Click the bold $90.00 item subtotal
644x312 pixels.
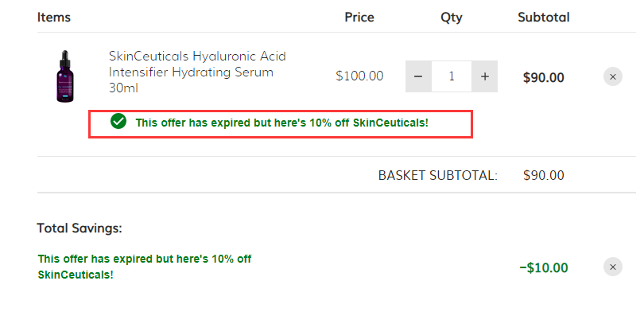(543, 77)
